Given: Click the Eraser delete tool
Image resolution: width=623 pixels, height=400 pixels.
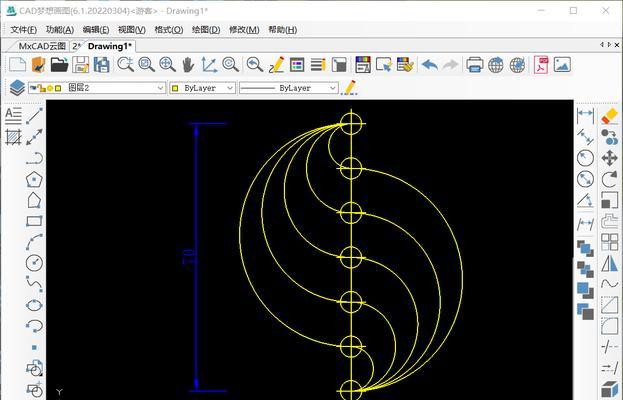Looking at the screenshot, I should click(609, 116).
